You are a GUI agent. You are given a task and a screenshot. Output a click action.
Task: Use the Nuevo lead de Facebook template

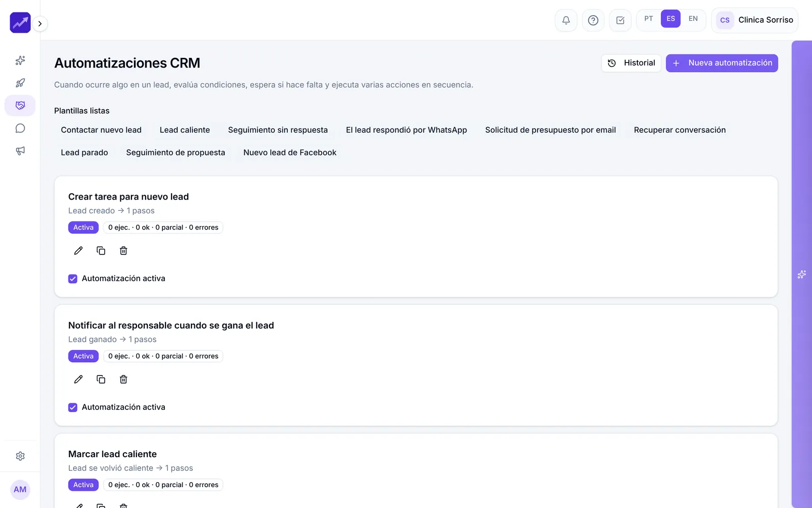[290, 152]
